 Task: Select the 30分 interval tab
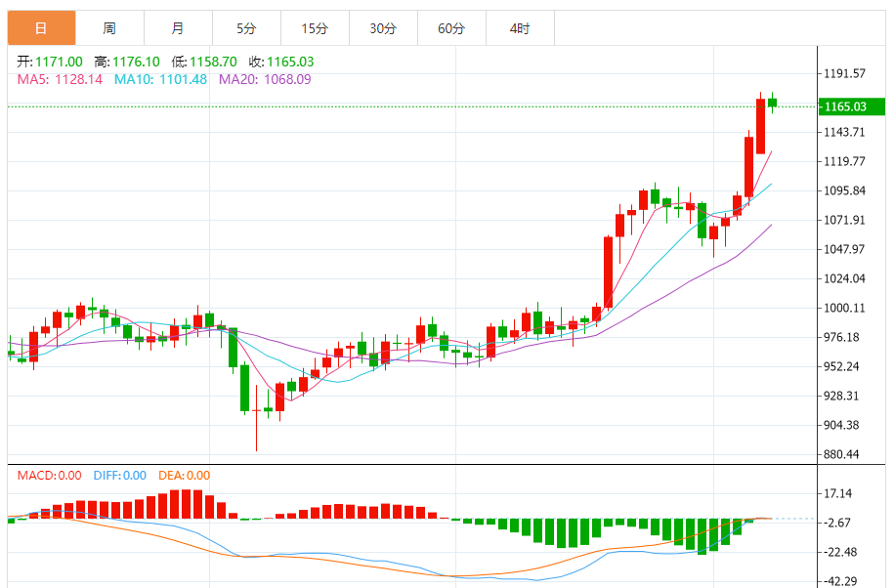coord(383,28)
